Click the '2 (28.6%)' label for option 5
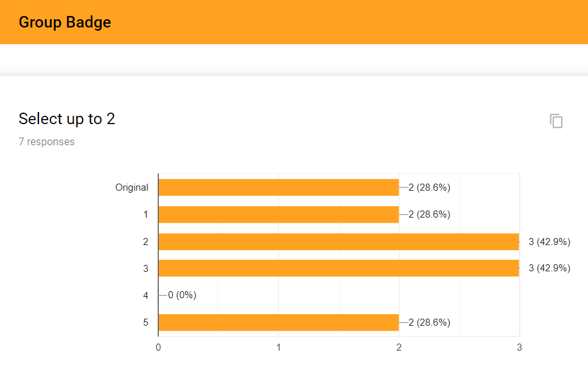The image size is (588, 382). [x=429, y=322]
